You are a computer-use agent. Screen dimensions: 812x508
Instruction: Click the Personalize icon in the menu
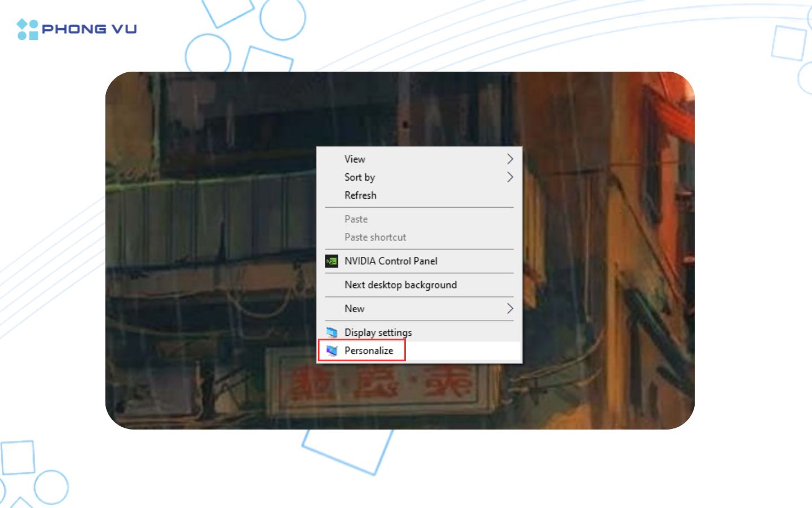pyautogui.click(x=332, y=351)
